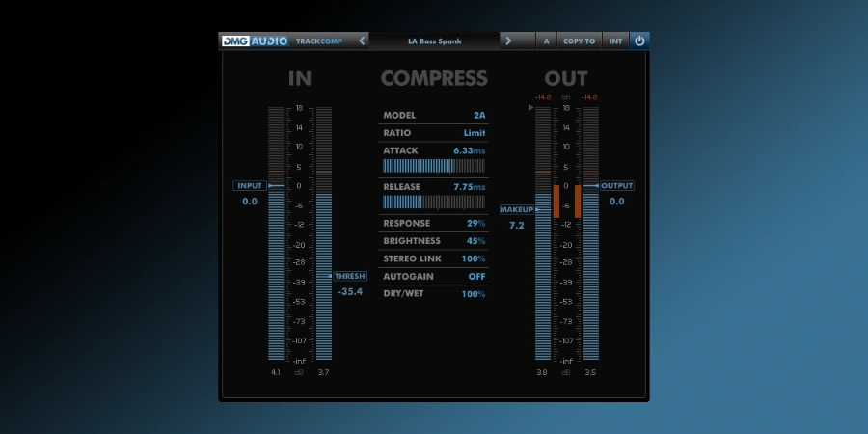Click the RELEASE value 7.75ms

point(470,187)
